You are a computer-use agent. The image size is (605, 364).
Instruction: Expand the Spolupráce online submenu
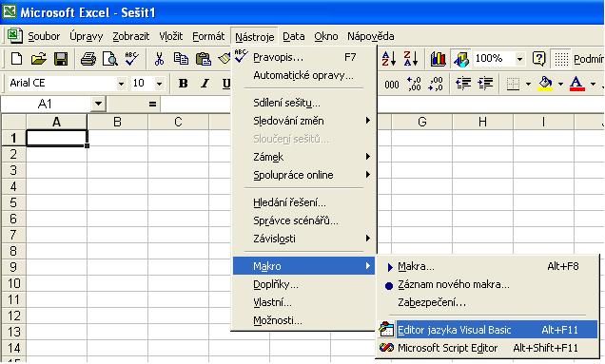pyautogui.click(x=303, y=175)
